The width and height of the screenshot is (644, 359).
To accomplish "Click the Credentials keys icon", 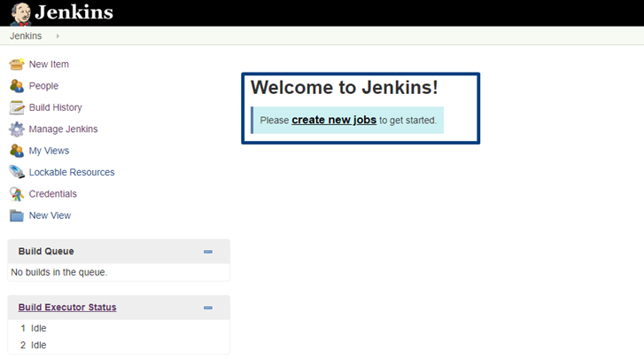I will click(x=17, y=194).
